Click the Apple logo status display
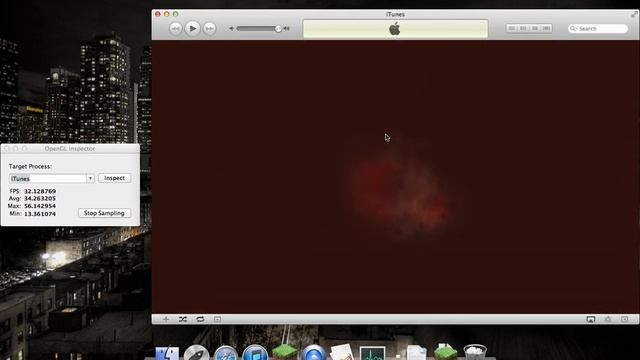Image resolution: width=640 pixels, height=360 pixels. click(395, 29)
